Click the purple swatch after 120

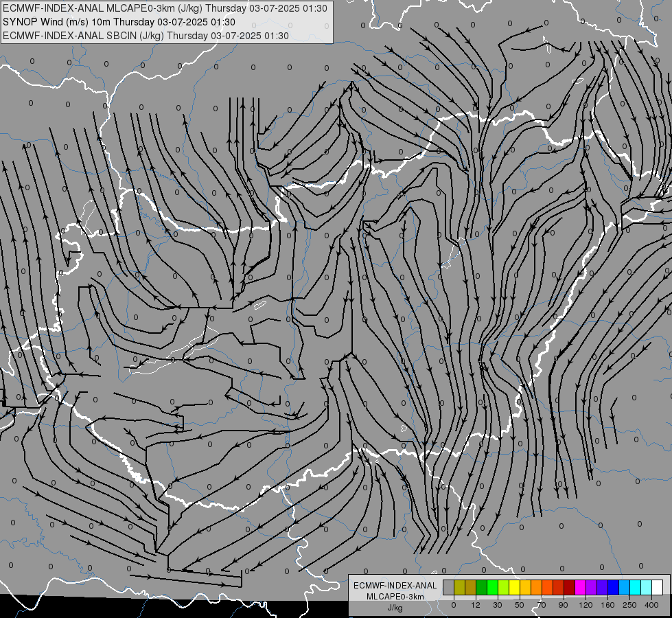pyautogui.click(x=592, y=587)
